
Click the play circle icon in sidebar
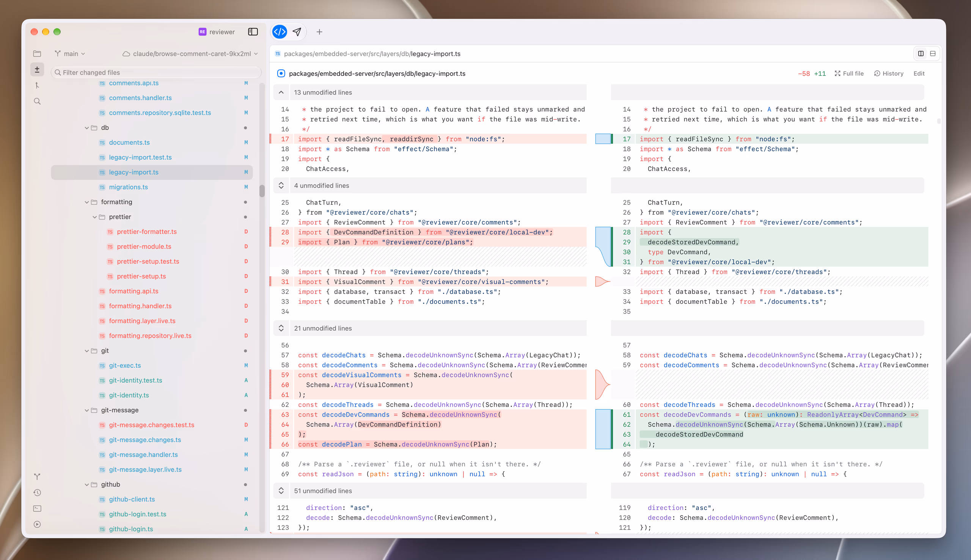[x=37, y=524]
